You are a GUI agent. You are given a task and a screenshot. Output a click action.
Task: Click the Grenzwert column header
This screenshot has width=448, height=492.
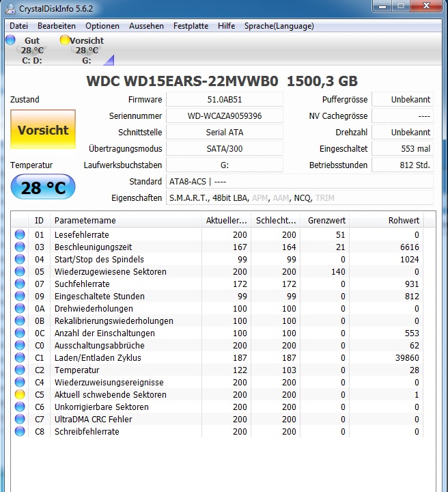click(325, 220)
